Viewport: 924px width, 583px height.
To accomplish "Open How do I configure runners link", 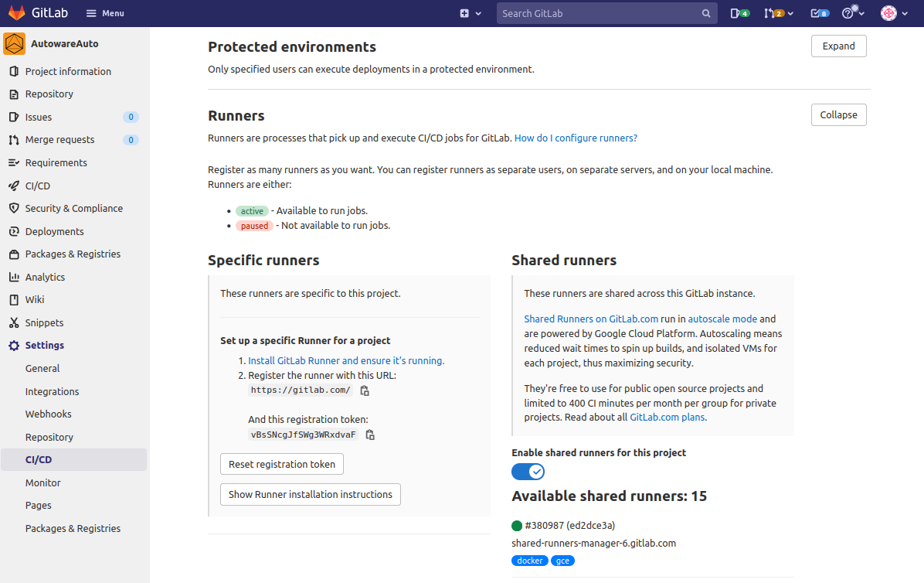I will (x=576, y=138).
